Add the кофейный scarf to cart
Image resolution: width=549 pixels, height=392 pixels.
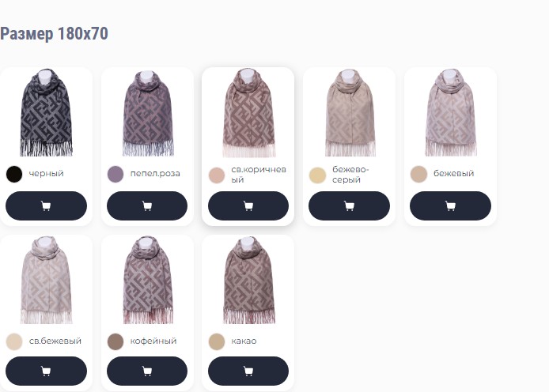(x=147, y=371)
